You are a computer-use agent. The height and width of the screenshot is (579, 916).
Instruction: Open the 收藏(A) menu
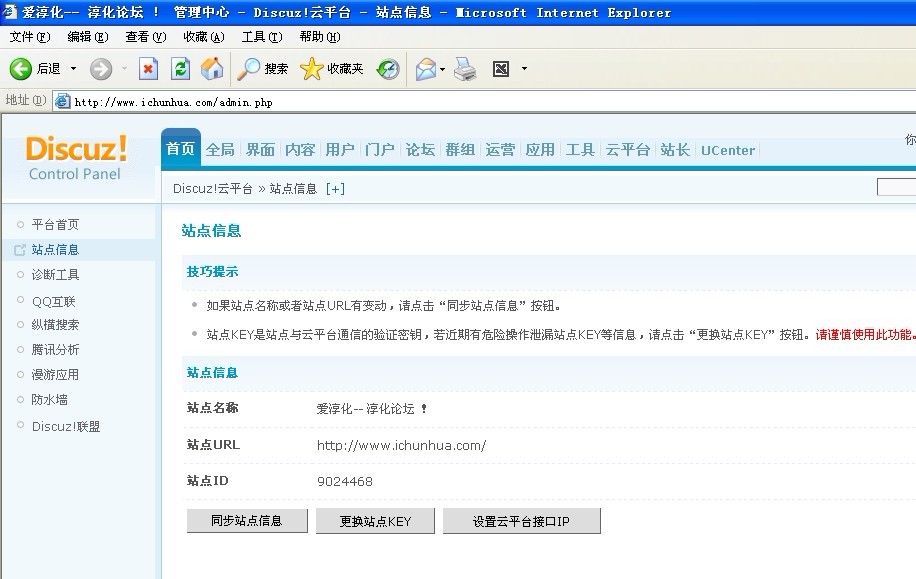pyautogui.click(x=203, y=37)
